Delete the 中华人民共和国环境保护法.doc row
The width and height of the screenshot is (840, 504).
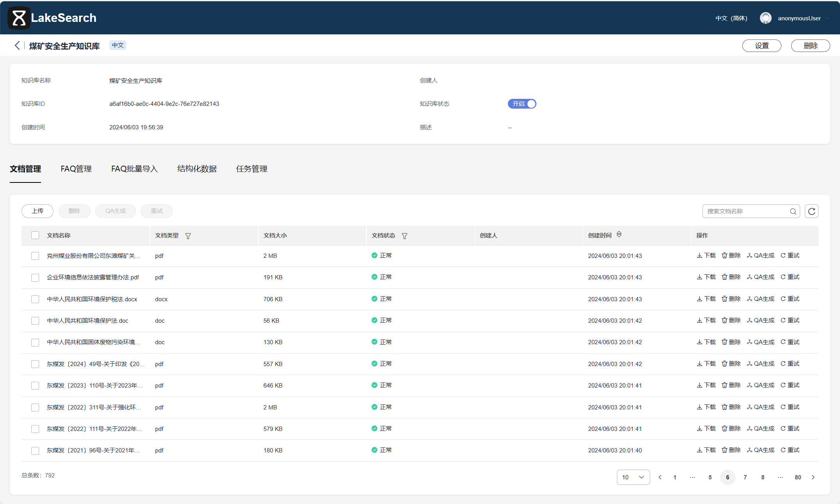[731, 320]
